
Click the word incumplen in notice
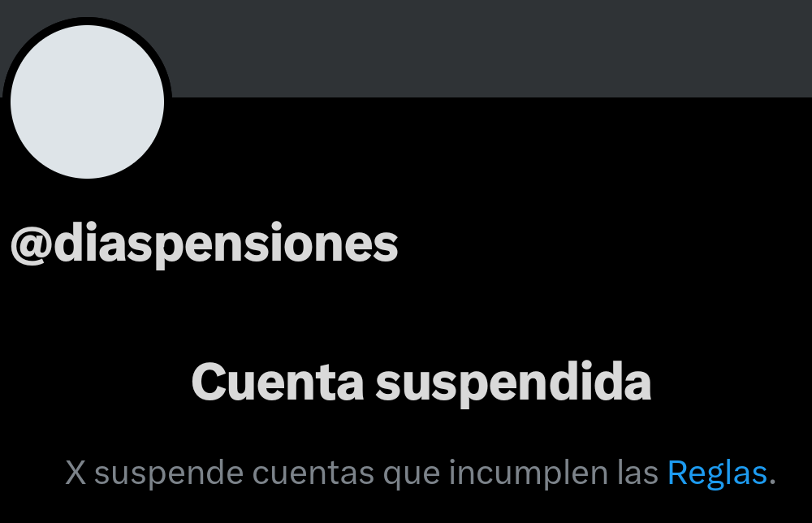coord(528,473)
